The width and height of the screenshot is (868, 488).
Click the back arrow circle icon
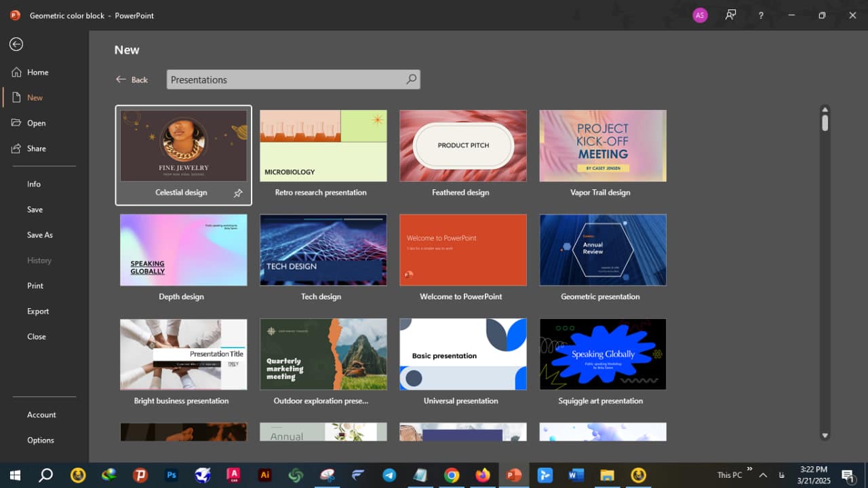tap(16, 44)
